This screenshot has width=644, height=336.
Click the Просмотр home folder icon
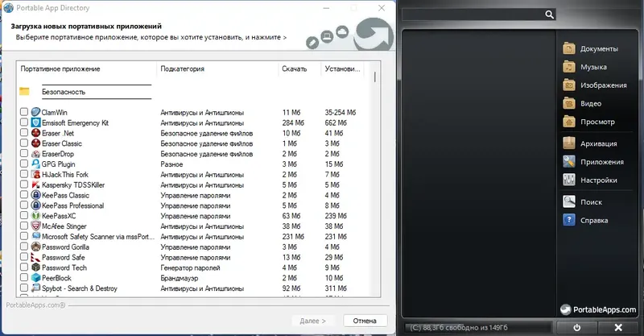tap(569, 122)
